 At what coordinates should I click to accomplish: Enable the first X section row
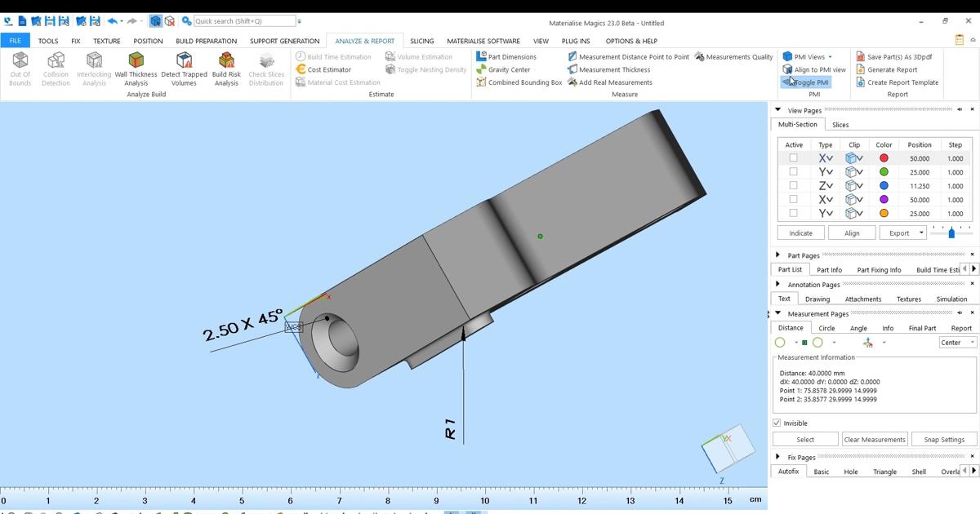793,158
